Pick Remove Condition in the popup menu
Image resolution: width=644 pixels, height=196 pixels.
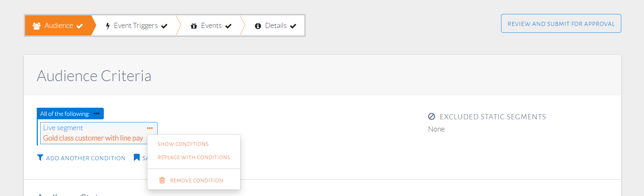pos(196,181)
